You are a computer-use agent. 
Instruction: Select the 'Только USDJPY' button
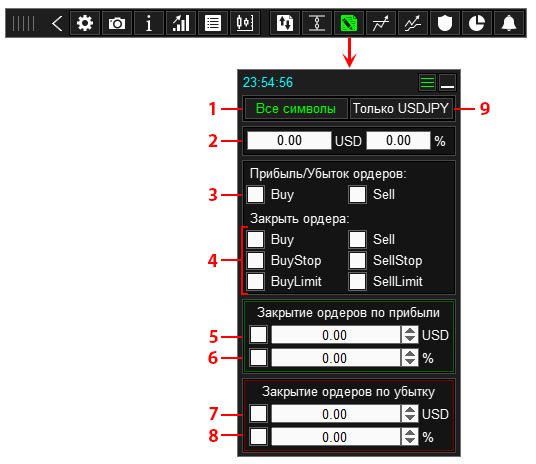pyautogui.click(x=401, y=109)
